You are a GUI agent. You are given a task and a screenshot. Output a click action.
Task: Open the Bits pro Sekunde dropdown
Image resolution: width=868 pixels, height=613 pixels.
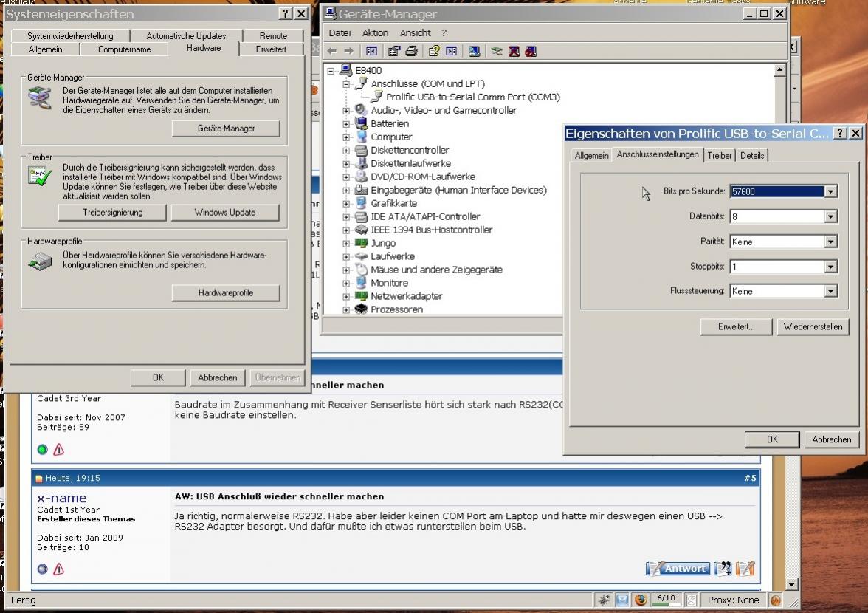click(x=830, y=191)
